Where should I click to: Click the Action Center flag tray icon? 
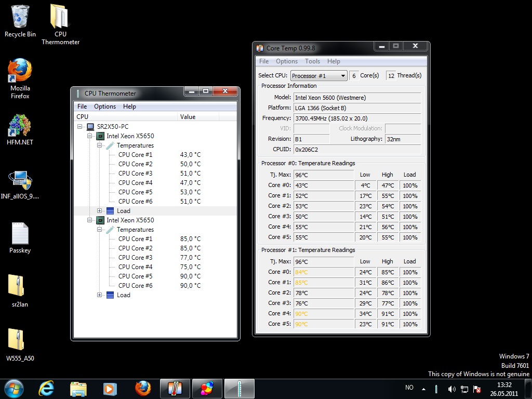pos(477,389)
